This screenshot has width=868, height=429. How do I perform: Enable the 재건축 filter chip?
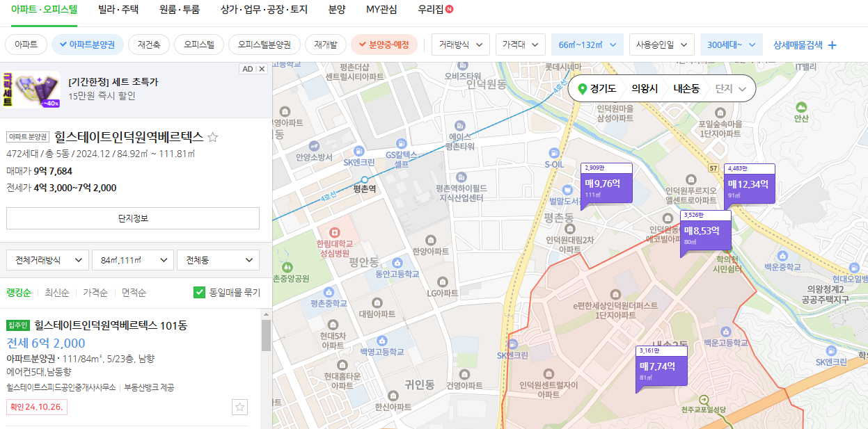(149, 44)
